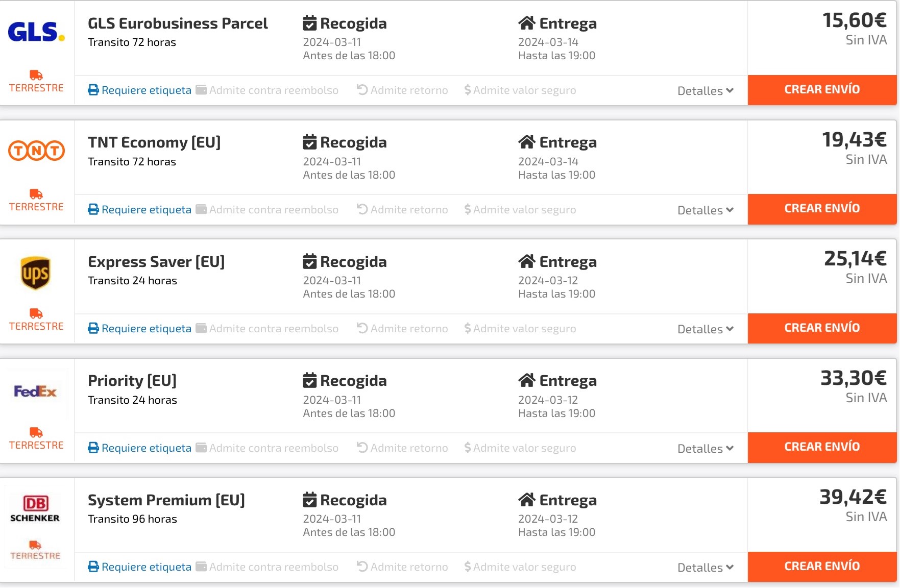This screenshot has width=900, height=588.
Task: Click the calendar icon beside FedEx Recogida
Action: (x=309, y=381)
